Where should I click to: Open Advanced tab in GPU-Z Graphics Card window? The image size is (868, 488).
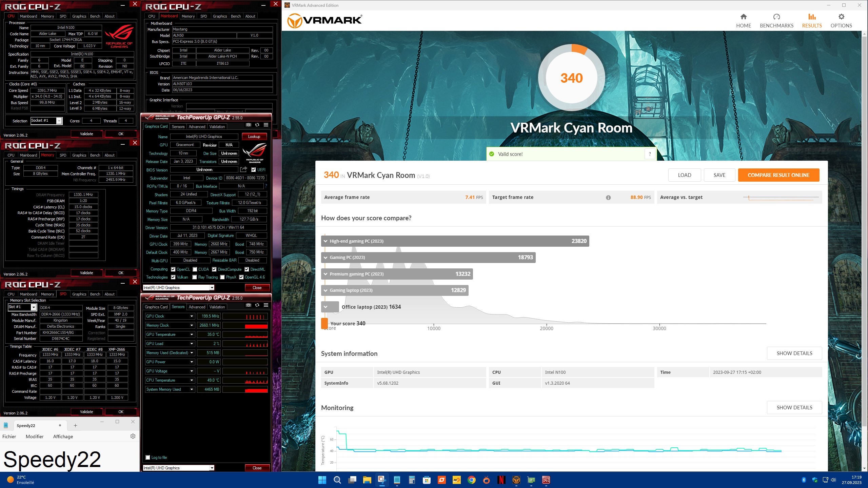pos(197,127)
